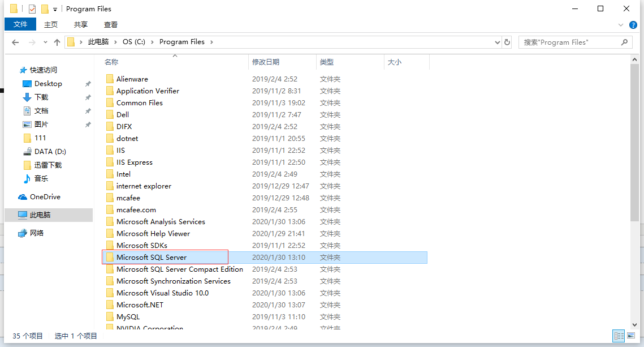Image resolution: width=644 pixels, height=347 pixels.
Task: Click new folder icon in title bar
Action: pos(45,8)
